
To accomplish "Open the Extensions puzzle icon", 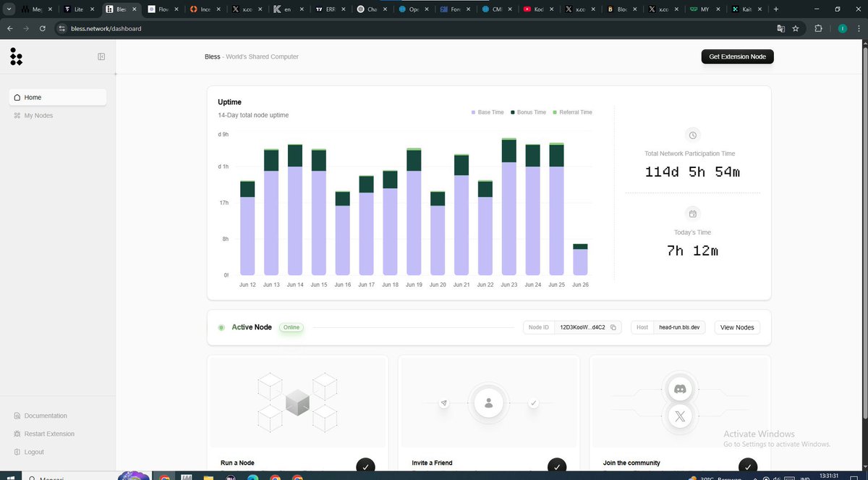I will [819, 28].
